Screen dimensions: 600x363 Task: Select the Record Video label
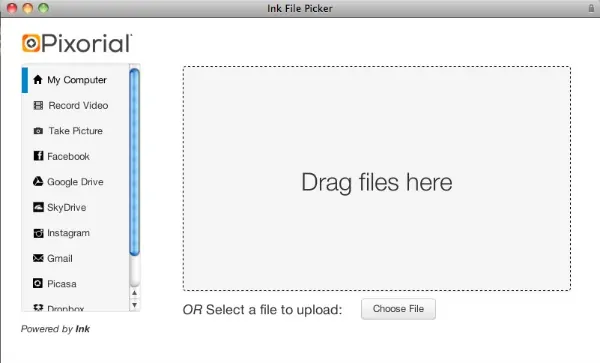tap(78, 105)
